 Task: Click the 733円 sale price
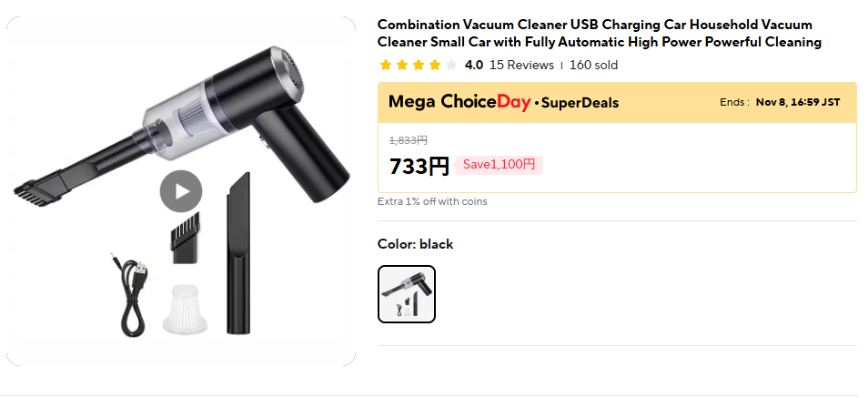(419, 166)
